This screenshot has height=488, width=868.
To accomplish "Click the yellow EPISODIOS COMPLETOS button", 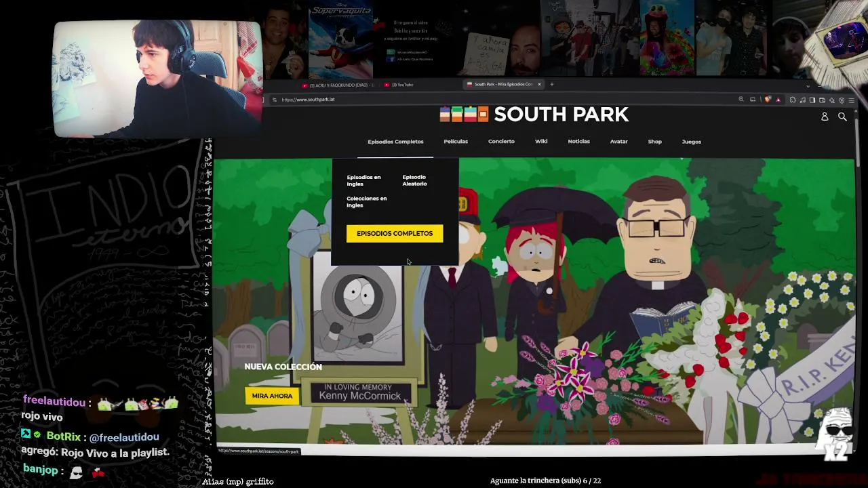I will 395,233.
